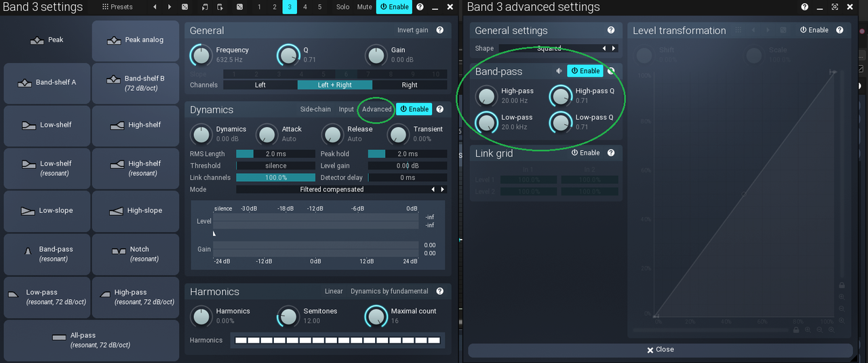Choose the High-slope filter
868x363 pixels.
[136, 211]
